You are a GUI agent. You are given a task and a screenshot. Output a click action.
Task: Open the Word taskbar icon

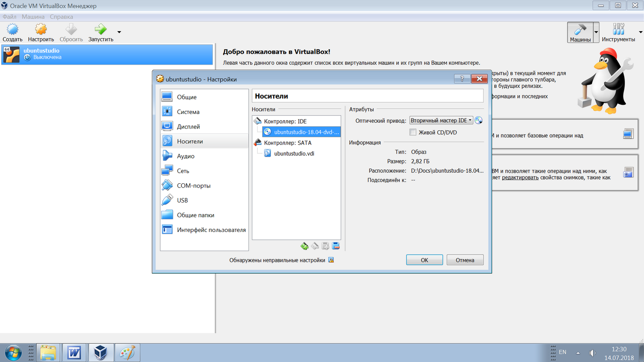74,353
